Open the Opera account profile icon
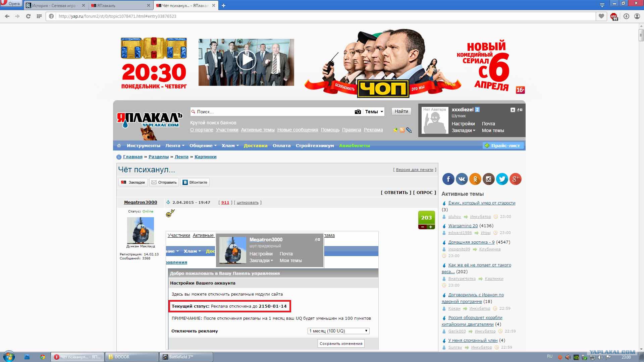This screenshot has height=362, width=644. 637,16
